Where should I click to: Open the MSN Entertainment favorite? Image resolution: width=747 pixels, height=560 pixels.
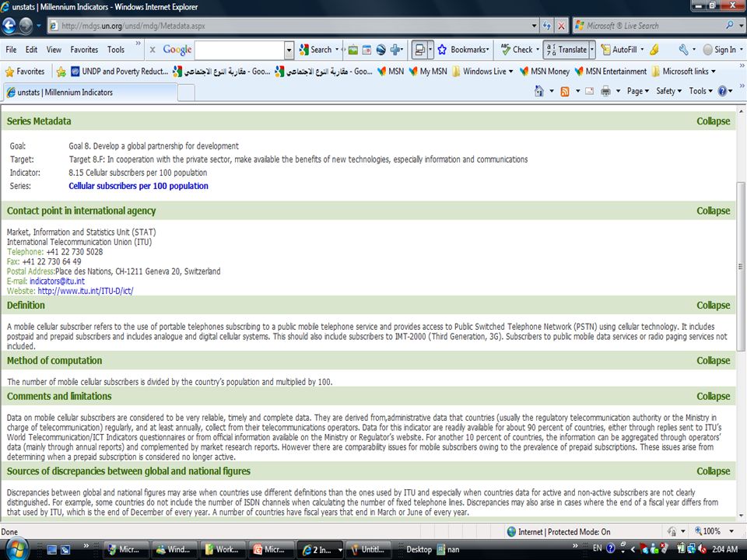[610, 72]
